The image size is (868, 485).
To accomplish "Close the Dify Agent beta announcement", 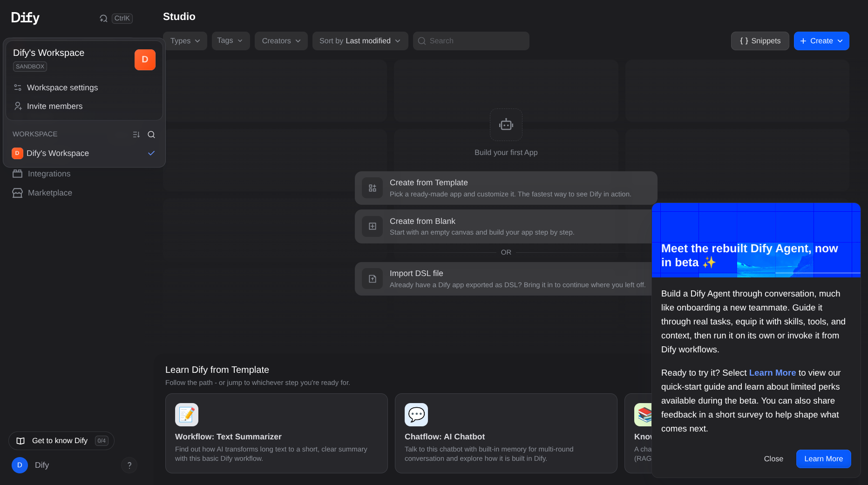I will point(773,459).
